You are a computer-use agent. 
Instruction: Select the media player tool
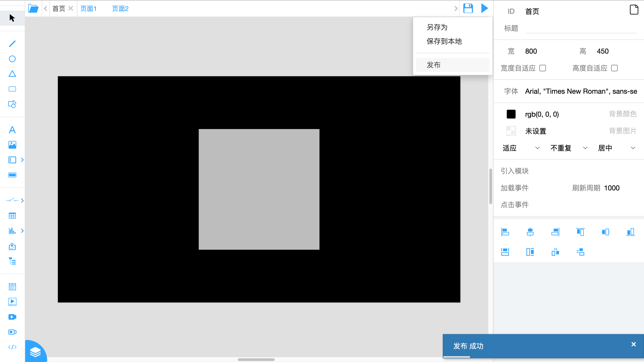tap(12, 302)
